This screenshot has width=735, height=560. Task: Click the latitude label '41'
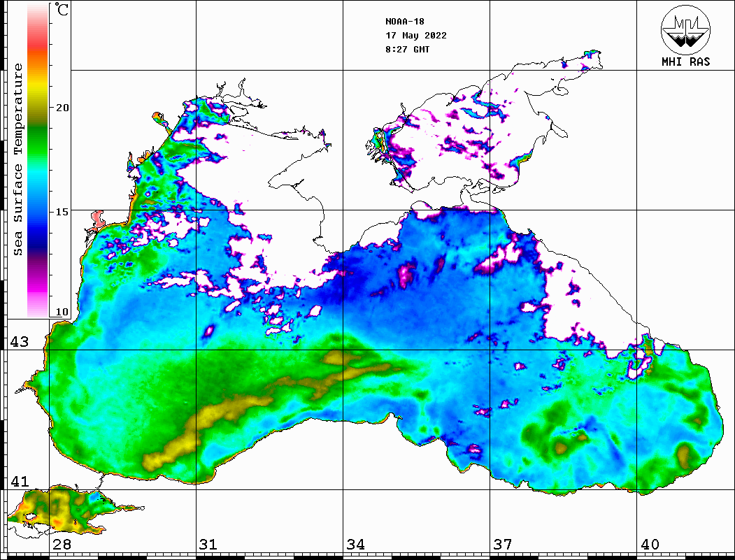point(20,481)
